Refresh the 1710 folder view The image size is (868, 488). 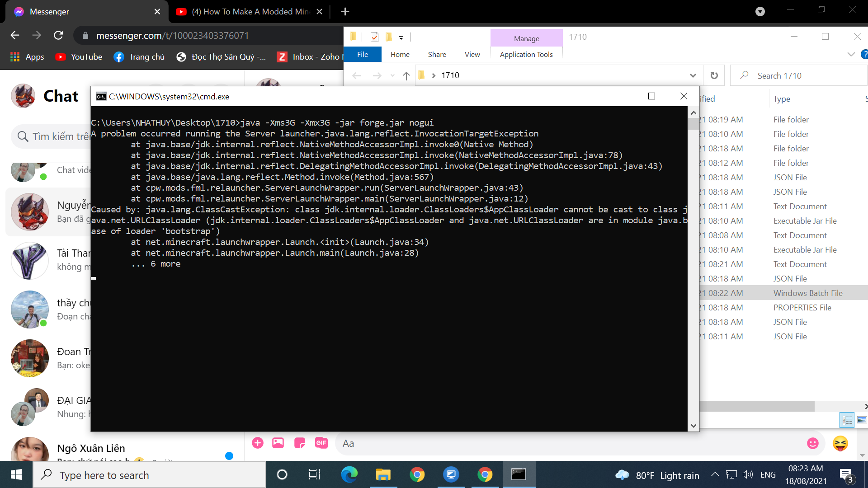click(x=714, y=75)
